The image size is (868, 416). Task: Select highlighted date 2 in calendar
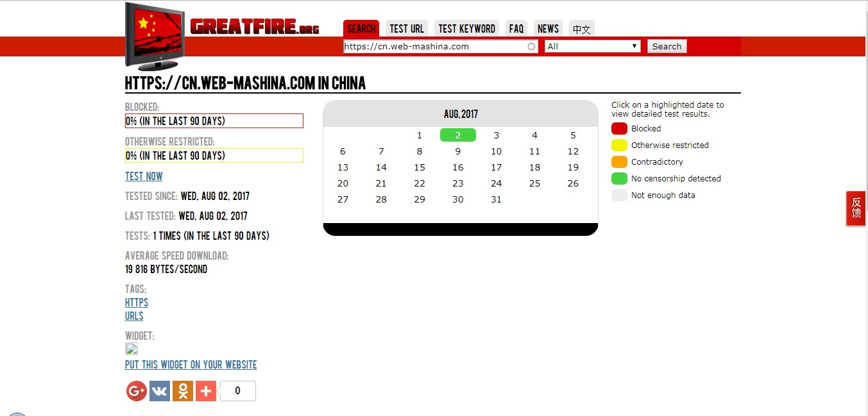click(458, 135)
